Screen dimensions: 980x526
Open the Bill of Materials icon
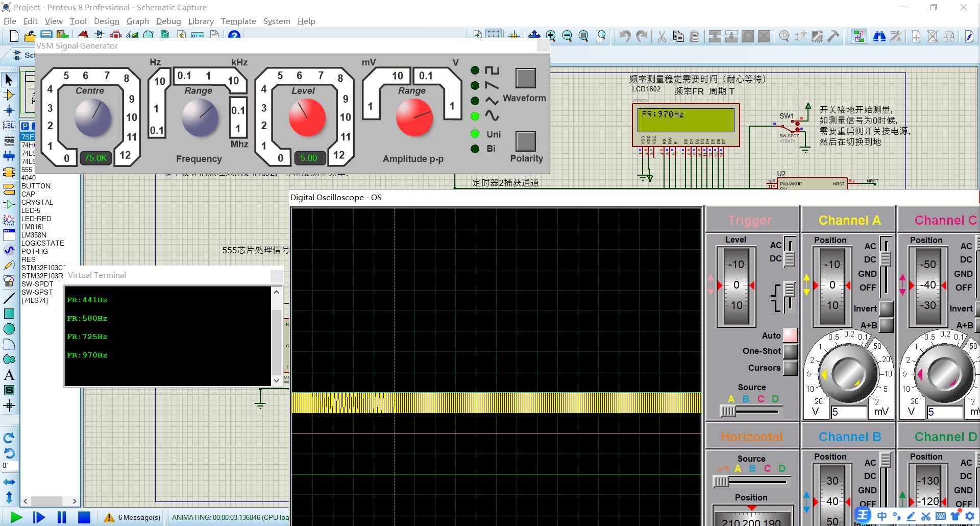[181, 36]
